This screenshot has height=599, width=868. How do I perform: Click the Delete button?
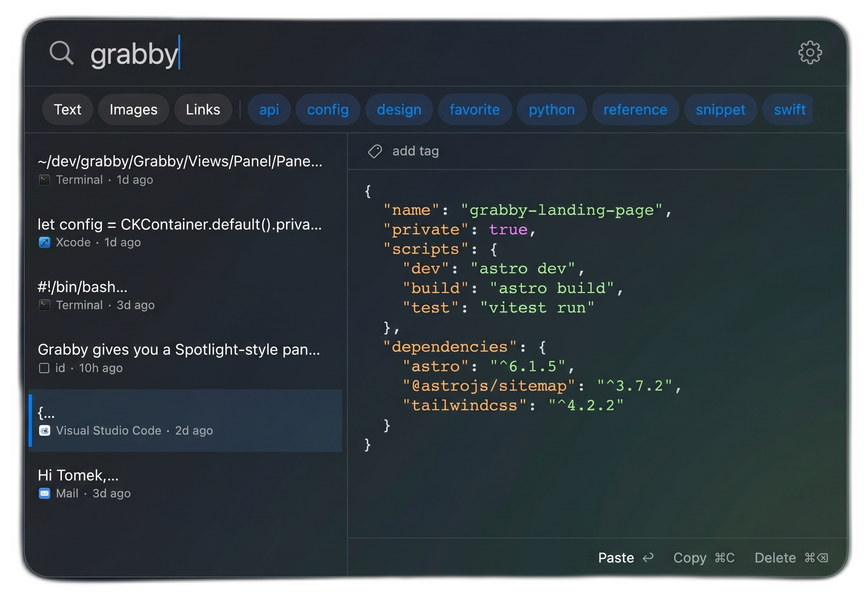pyautogui.click(x=791, y=558)
